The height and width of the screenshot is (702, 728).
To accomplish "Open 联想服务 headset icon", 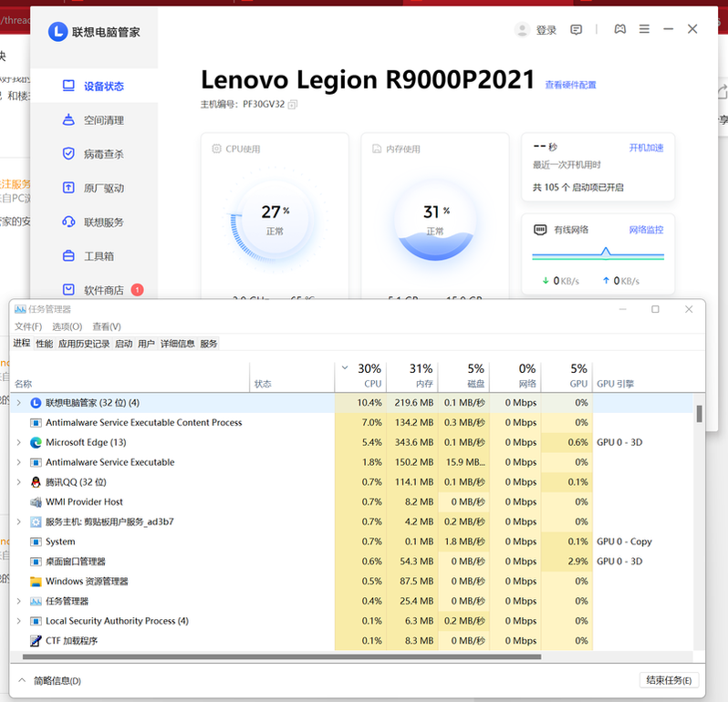I will coord(68,222).
